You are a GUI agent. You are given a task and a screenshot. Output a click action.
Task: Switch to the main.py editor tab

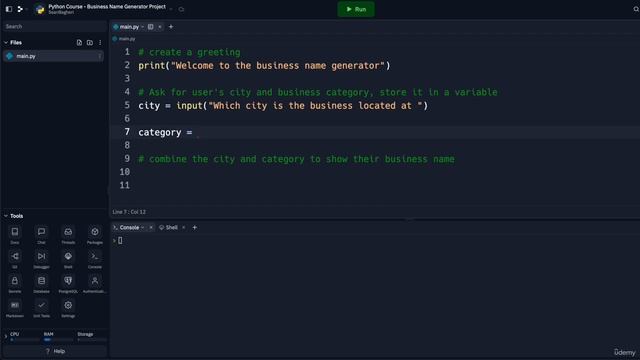click(x=129, y=27)
